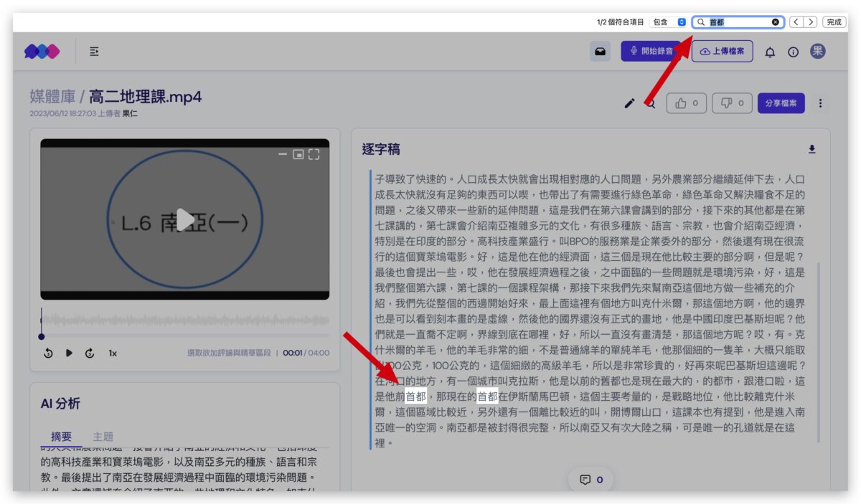Select the 摘要 tab

coord(62,437)
